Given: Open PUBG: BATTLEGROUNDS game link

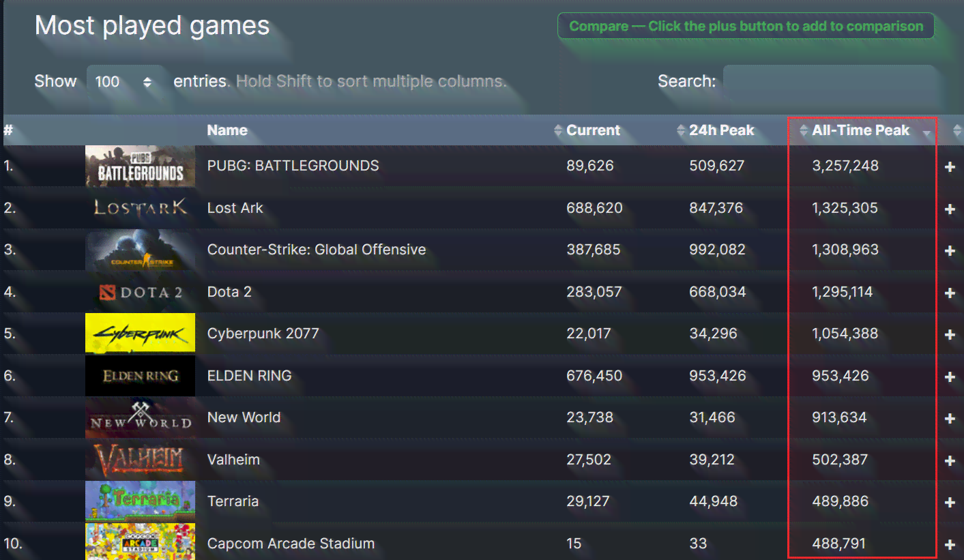Looking at the screenshot, I should click(x=293, y=166).
